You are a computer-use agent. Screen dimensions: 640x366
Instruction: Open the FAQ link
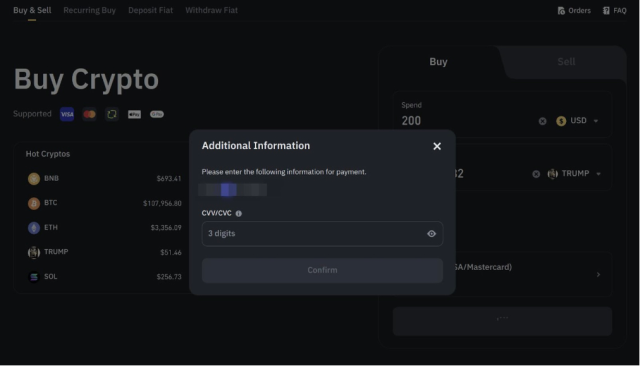(614, 11)
